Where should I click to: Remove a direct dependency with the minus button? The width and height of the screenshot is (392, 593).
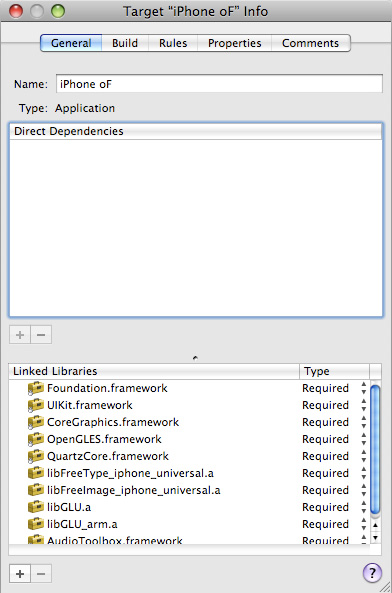click(41, 335)
